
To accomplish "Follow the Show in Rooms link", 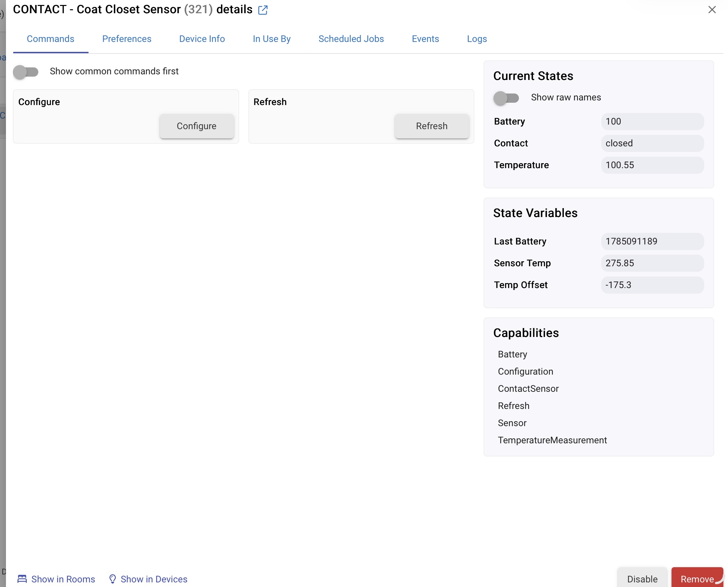I will (x=63, y=579).
